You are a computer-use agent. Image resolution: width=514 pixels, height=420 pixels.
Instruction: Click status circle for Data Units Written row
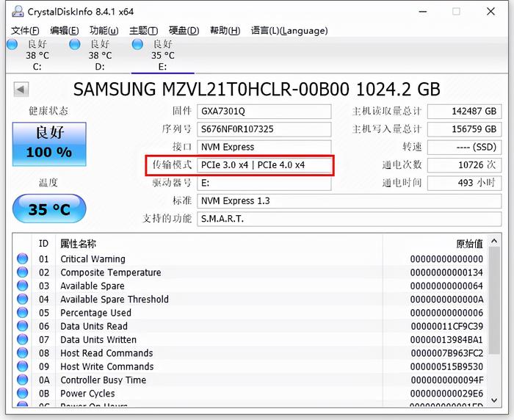22,339
